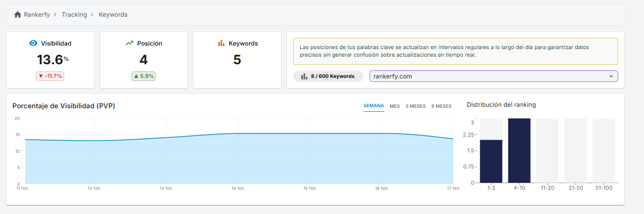Click the green up-triangle in 5.9% badge
The width and height of the screenshot is (644, 214).
(135, 76)
